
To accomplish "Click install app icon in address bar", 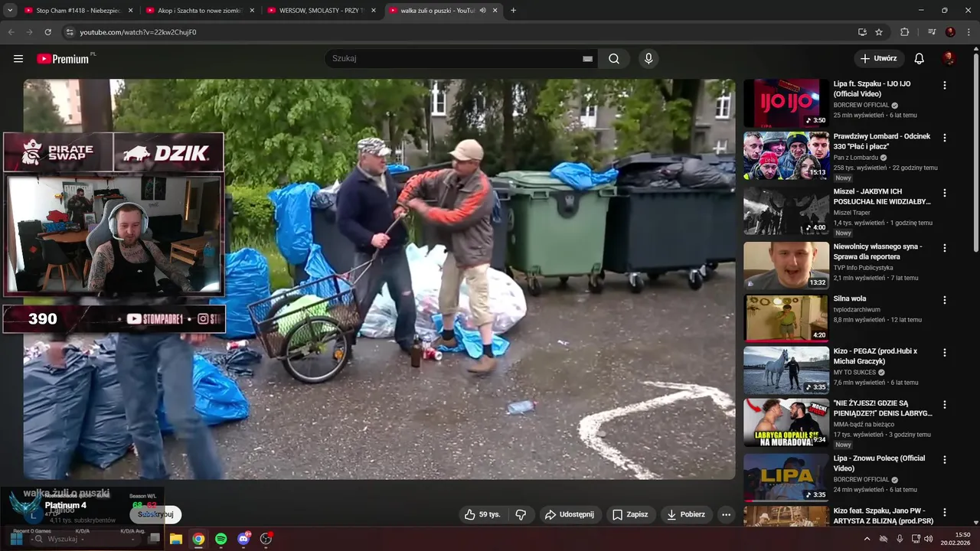I will [x=862, y=32].
